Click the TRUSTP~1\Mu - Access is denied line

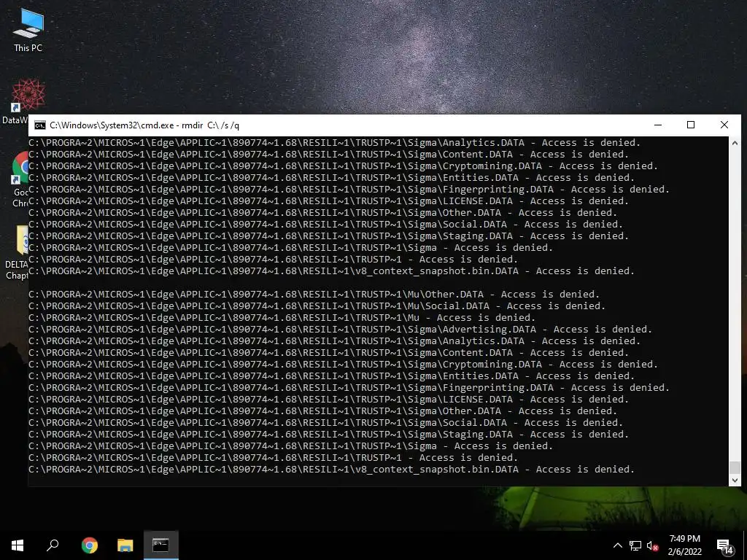point(282,318)
